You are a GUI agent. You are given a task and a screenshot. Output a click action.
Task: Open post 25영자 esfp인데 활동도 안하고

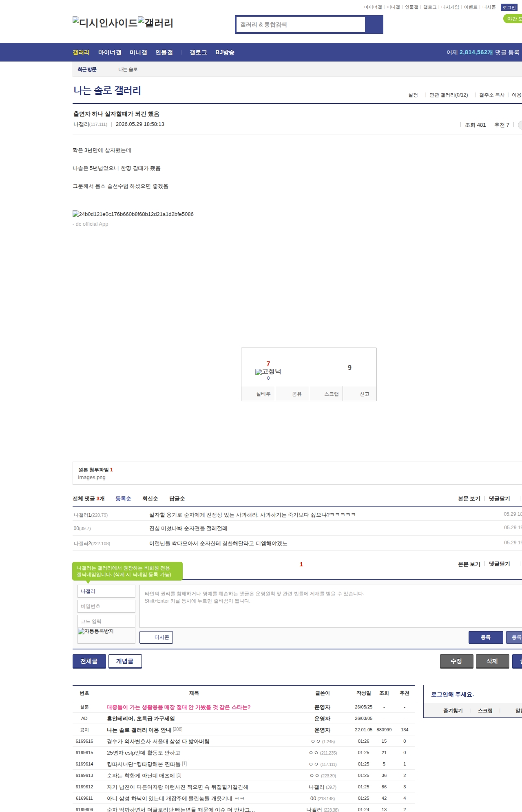point(144,753)
